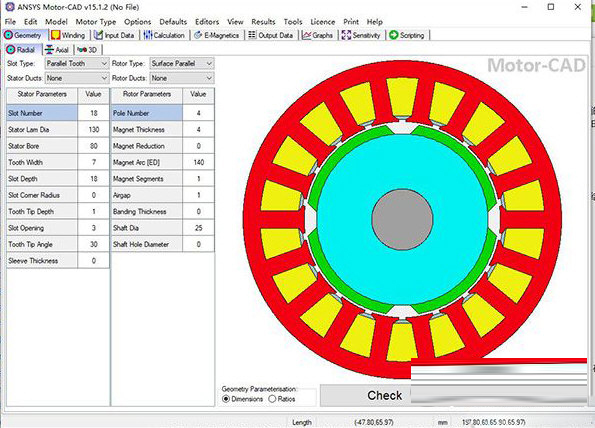The height and width of the screenshot is (428, 595).
Task: Open the Help menu
Action: tap(375, 22)
